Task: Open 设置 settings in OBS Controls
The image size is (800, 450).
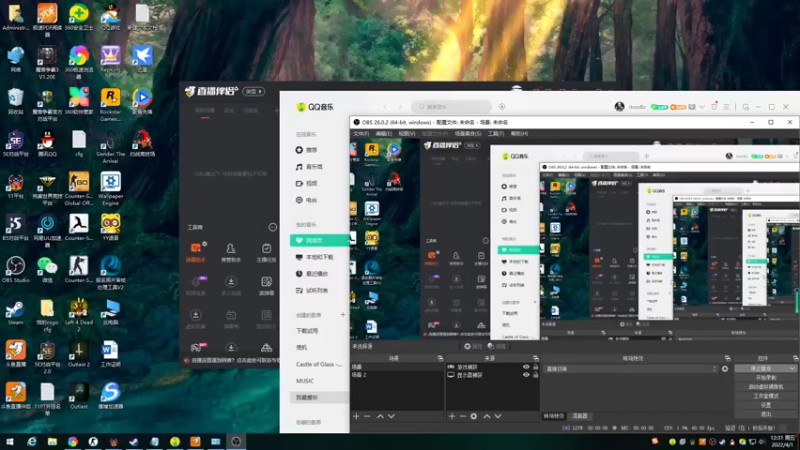Action: (765, 405)
